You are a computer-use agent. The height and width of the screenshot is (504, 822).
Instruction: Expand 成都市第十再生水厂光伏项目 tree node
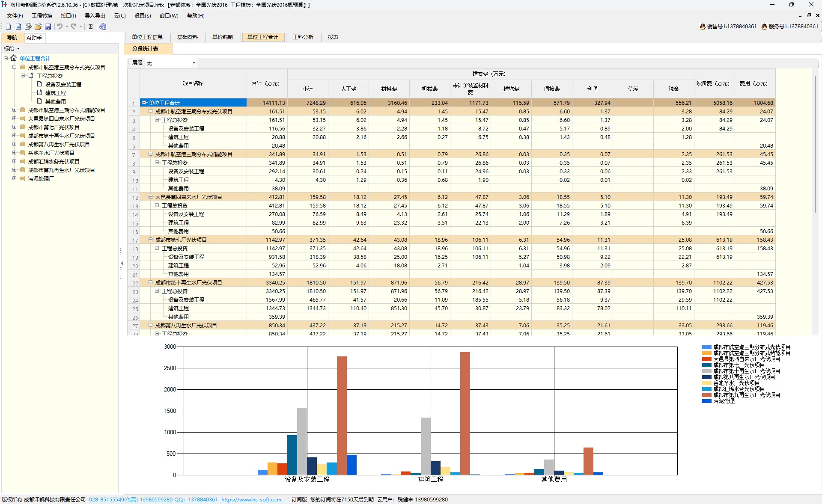[x=14, y=136]
